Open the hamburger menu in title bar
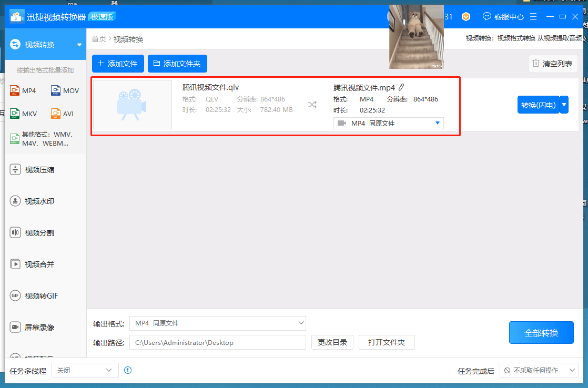Screen dimensions: 588x388 click(533, 16)
